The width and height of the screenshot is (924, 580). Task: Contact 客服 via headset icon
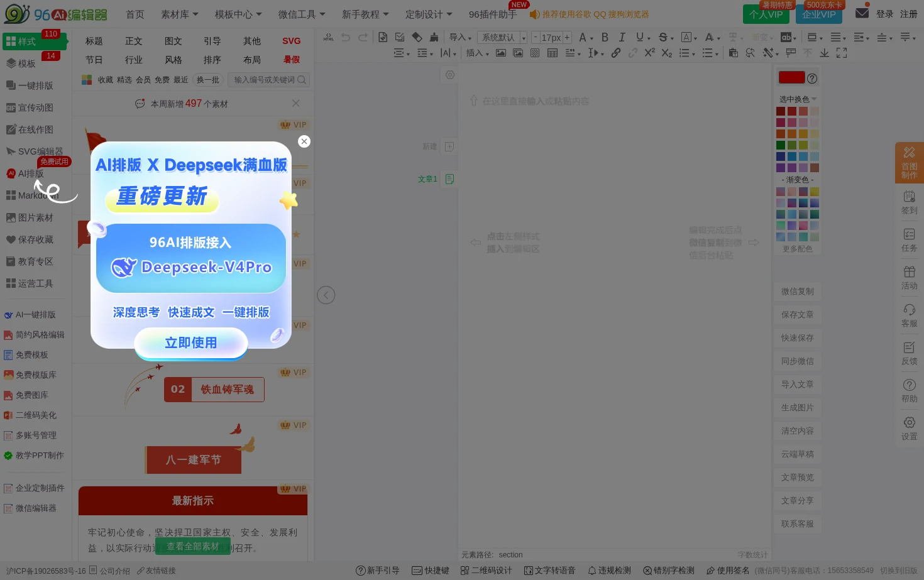click(x=910, y=315)
